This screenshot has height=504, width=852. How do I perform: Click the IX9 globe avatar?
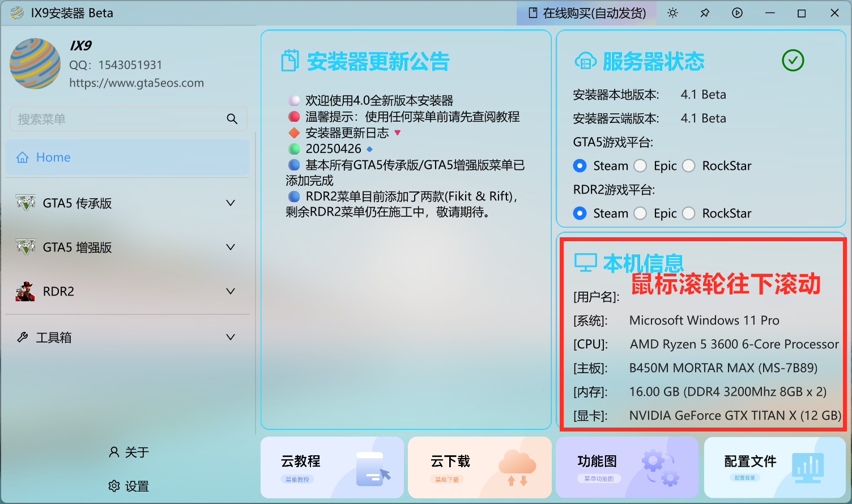click(x=35, y=63)
